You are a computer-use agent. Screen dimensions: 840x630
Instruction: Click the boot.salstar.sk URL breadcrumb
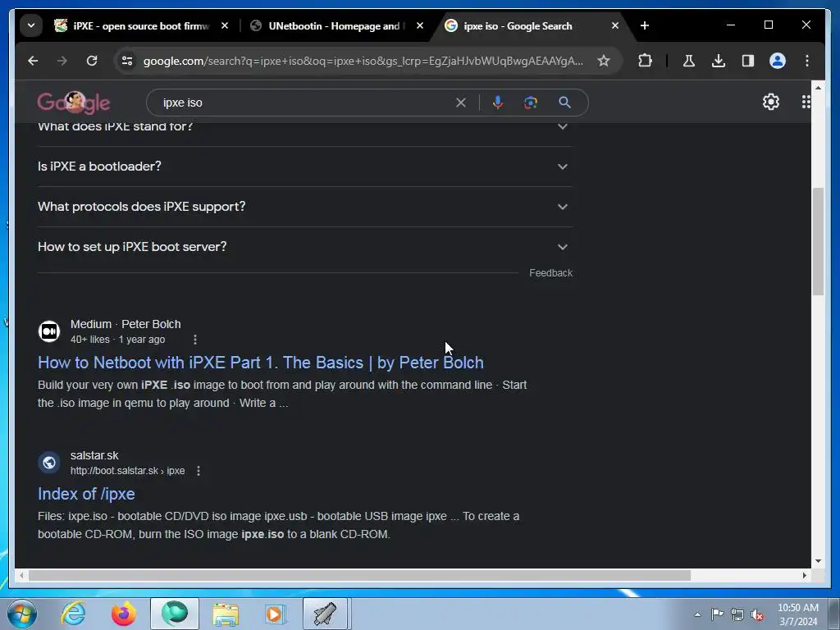tap(127, 471)
